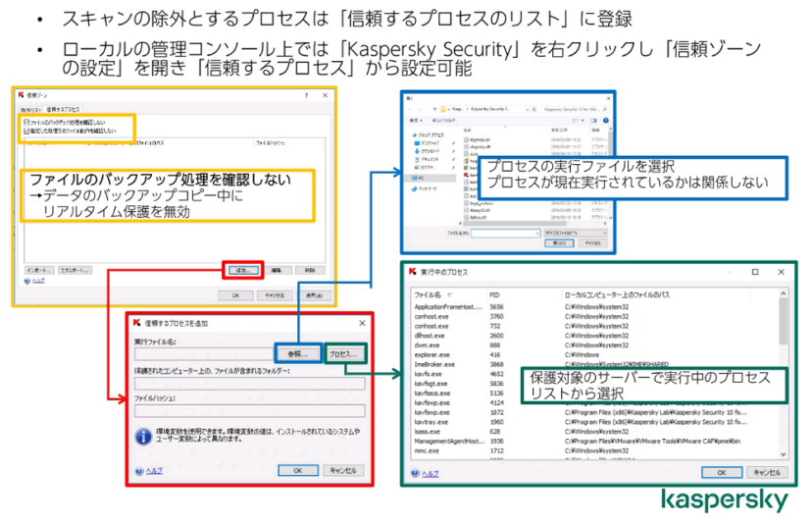Click 開く (Open) in the file dialog
812x528 pixels.
(x=559, y=243)
